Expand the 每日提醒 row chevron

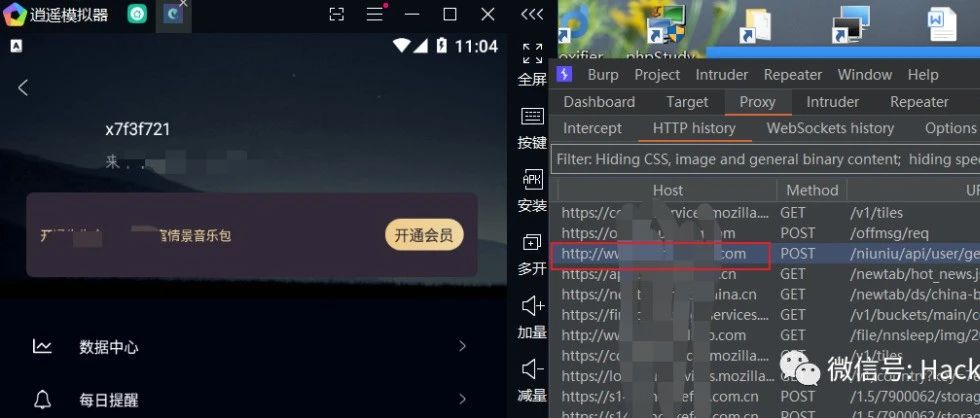(x=462, y=399)
